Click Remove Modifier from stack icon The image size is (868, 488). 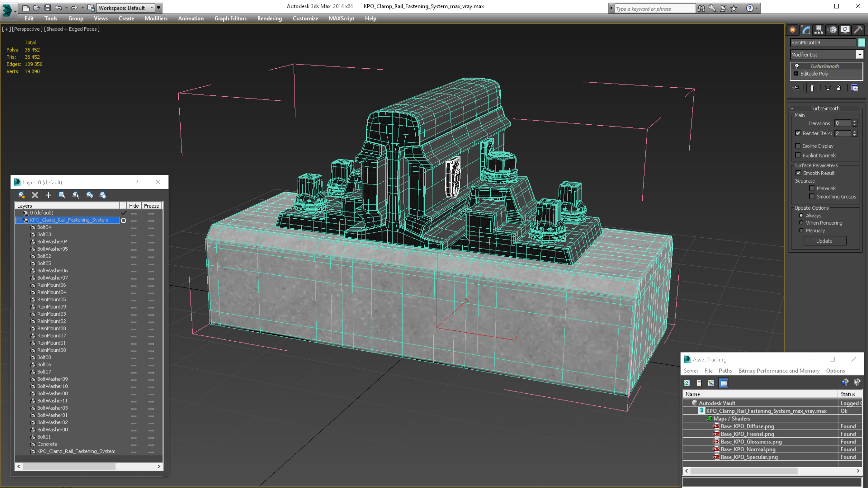pyautogui.click(x=839, y=88)
